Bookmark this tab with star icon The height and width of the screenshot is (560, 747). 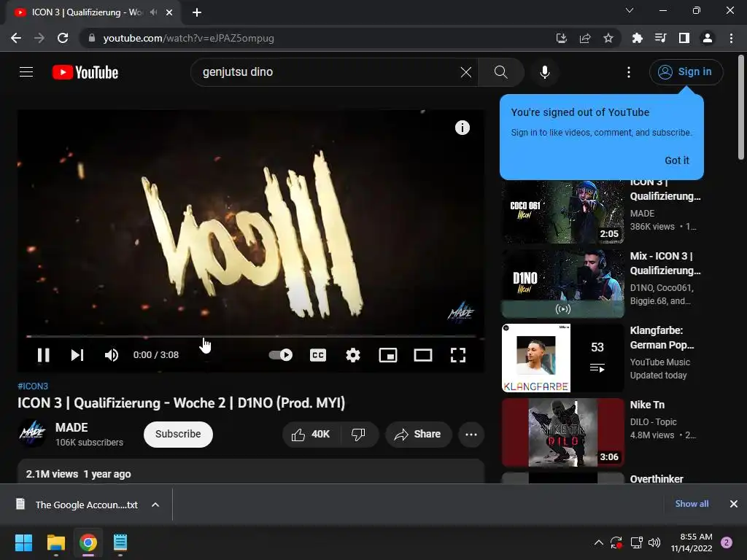[x=608, y=38]
